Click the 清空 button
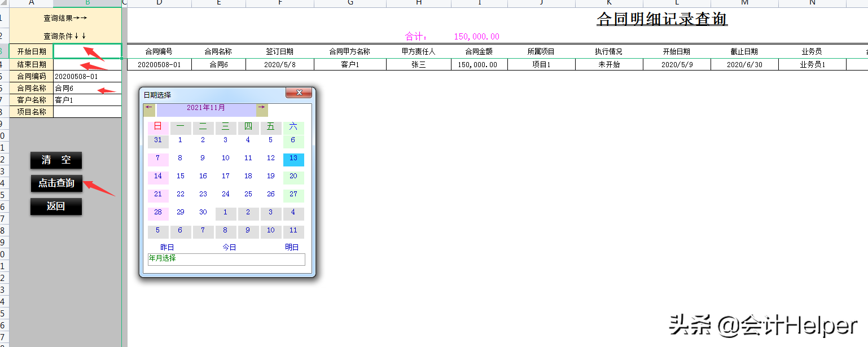This screenshot has width=868, height=347. pyautogui.click(x=56, y=160)
